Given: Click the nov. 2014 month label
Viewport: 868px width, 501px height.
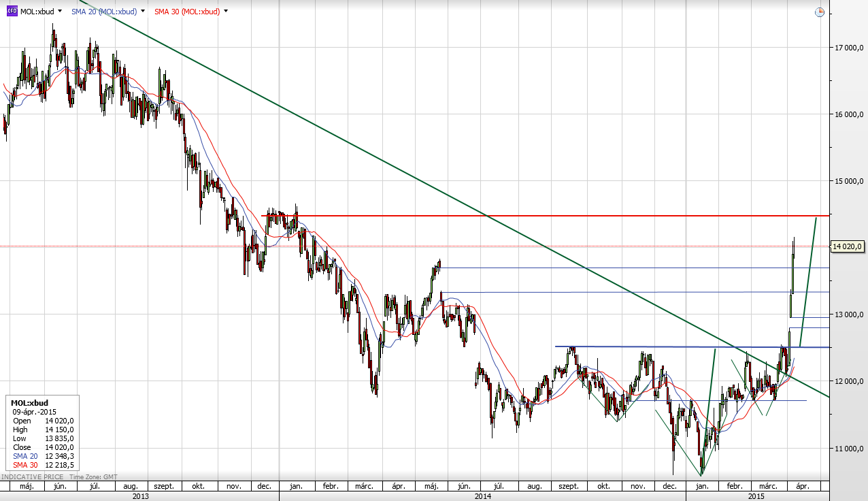Looking at the screenshot, I should click(637, 487).
